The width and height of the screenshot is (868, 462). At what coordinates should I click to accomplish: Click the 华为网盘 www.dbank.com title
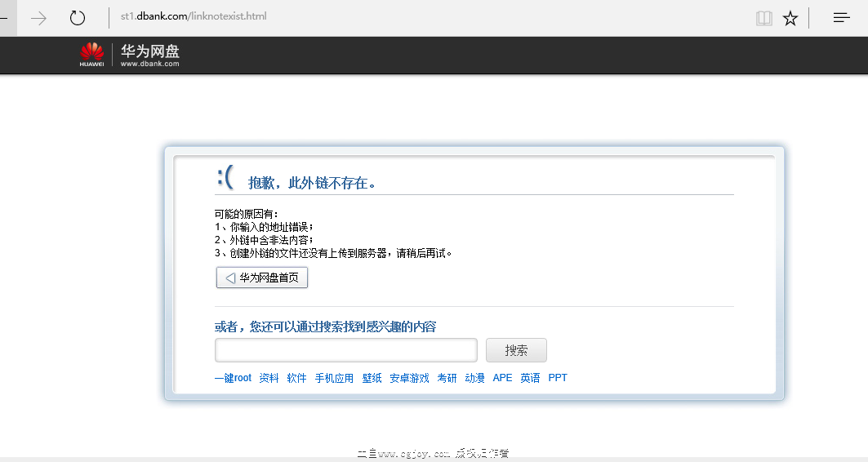[150, 56]
